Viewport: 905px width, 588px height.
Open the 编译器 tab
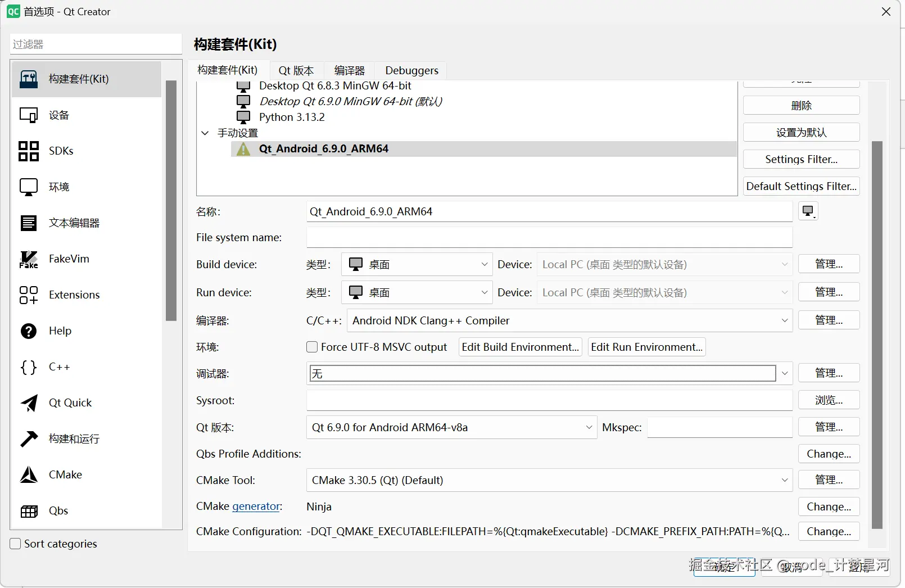pos(350,70)
